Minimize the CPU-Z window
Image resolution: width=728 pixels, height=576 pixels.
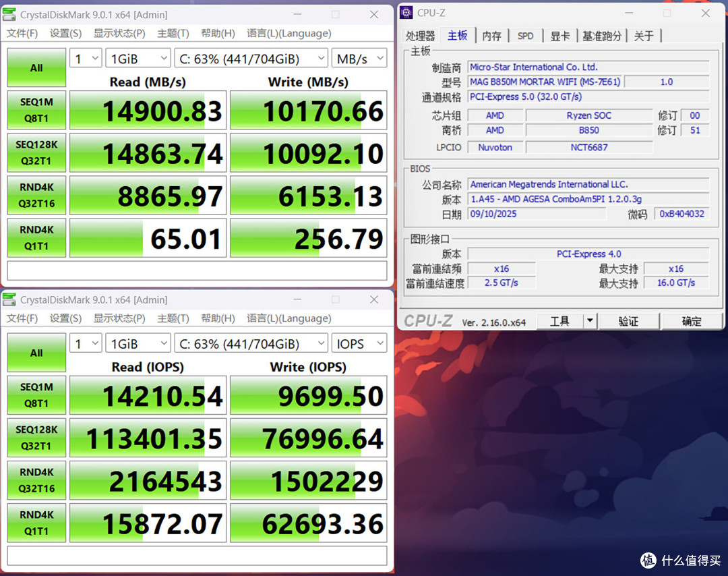click(629, 13)
